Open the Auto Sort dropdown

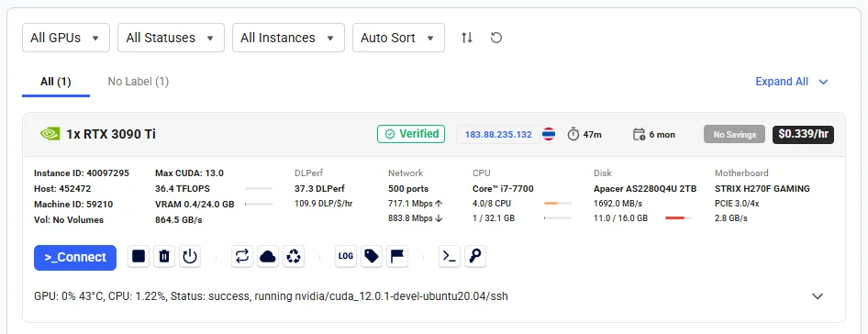point(398,38)
